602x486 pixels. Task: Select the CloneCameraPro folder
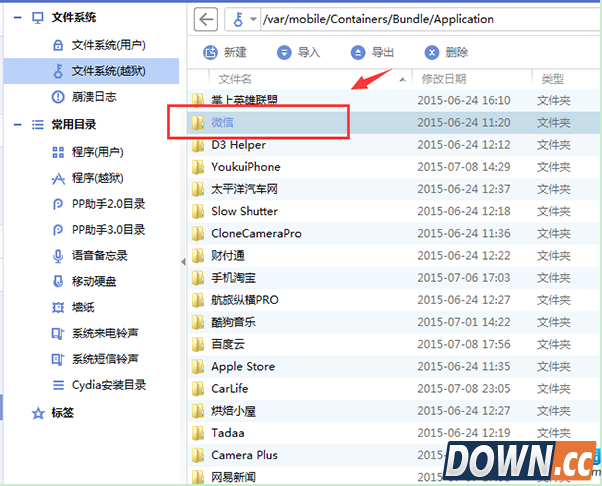395,233
